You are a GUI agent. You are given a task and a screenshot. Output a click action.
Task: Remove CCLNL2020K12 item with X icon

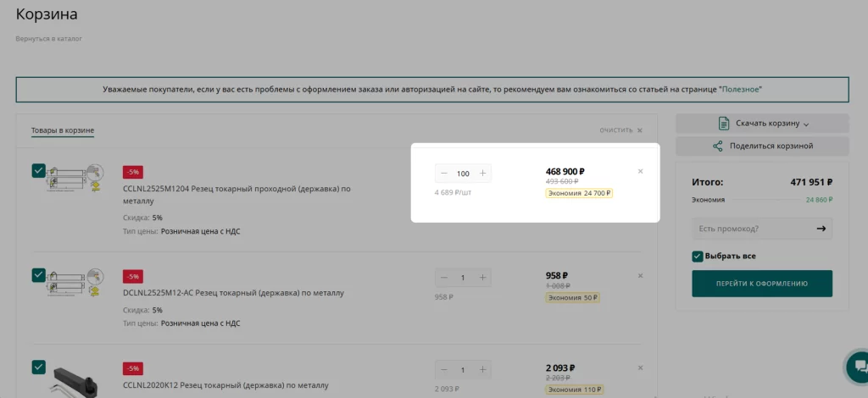tap(641, 368)
